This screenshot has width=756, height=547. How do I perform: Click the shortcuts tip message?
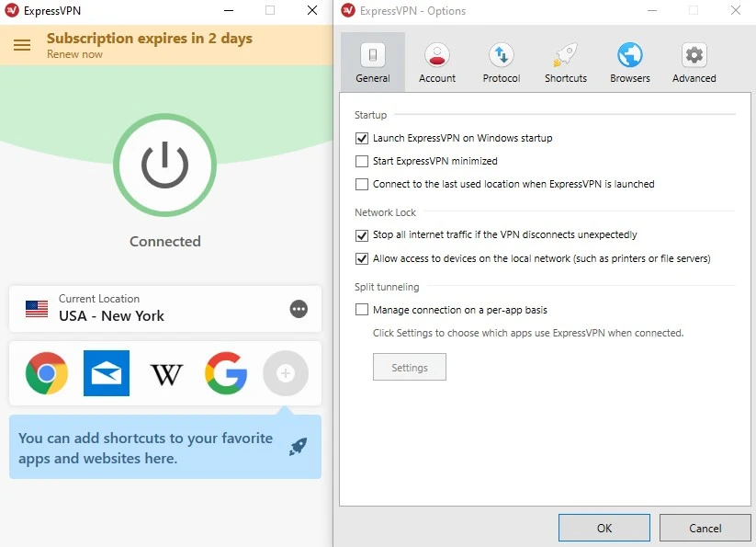pos(146,448)
